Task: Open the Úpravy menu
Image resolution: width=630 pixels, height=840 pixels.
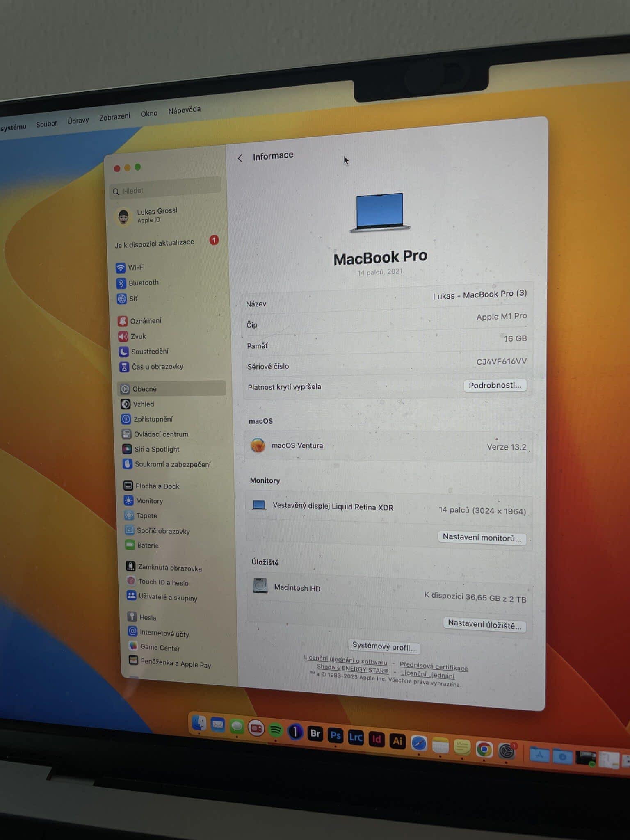Action: 78,121
